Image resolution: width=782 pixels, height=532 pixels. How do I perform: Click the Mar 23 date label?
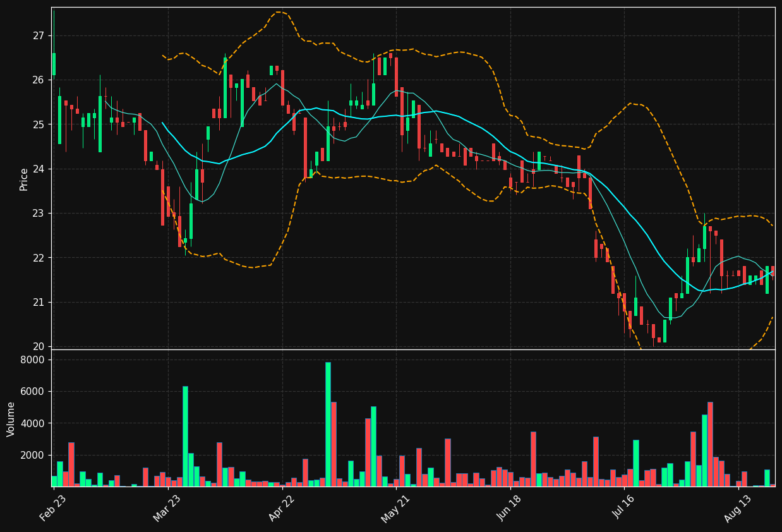pos(167,507)
